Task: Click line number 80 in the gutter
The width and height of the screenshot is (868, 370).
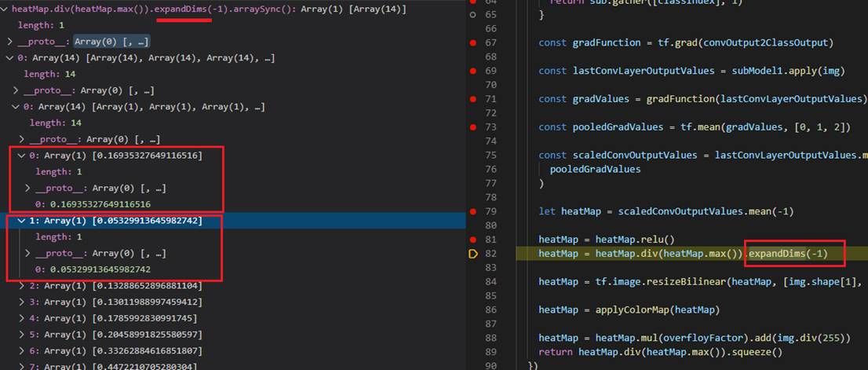Action: click(491, 225)
